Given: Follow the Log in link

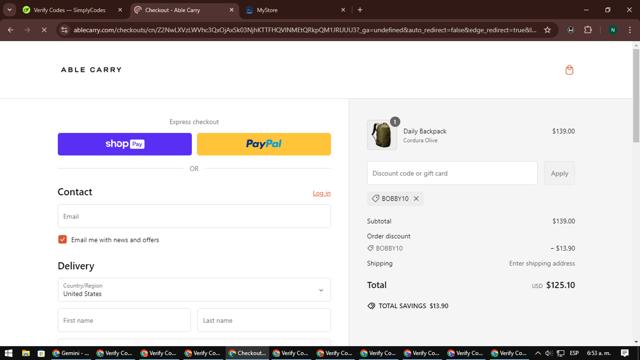Looking at the screenshot, I should 322,193.
